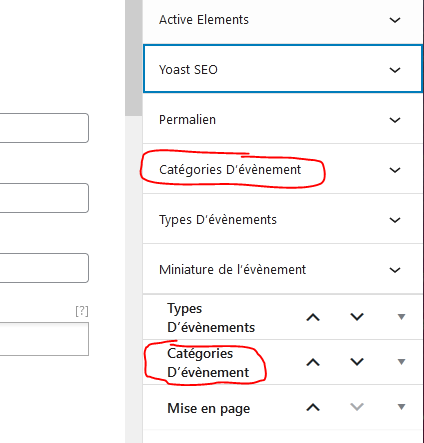Screen dimensions: 424x443
Task: Expand the Permalien panel chevron
Action: click(x=395, y=120)
